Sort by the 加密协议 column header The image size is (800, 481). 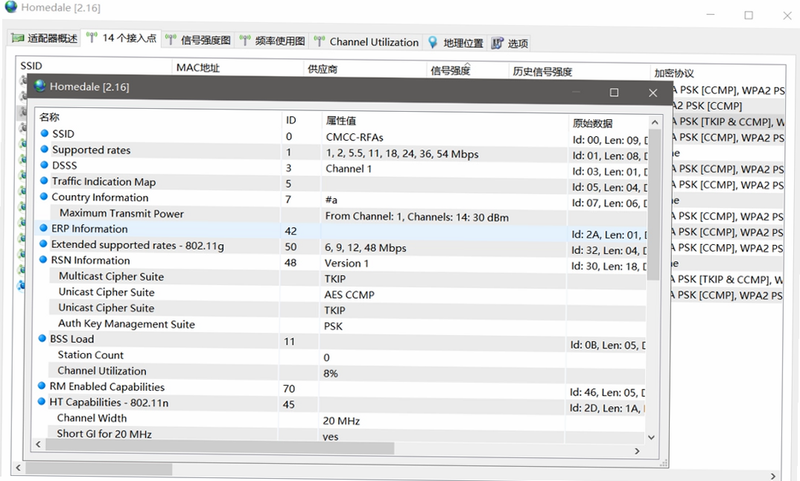click(718, 73)
